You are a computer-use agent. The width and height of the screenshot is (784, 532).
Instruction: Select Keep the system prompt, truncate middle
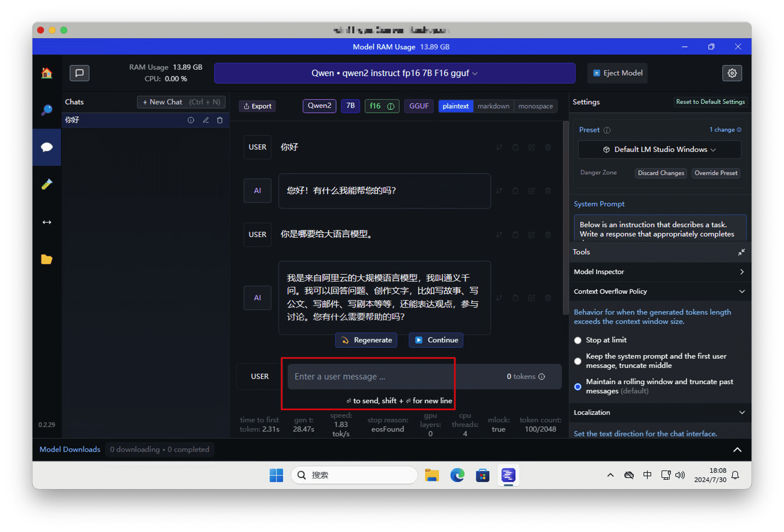578,361
